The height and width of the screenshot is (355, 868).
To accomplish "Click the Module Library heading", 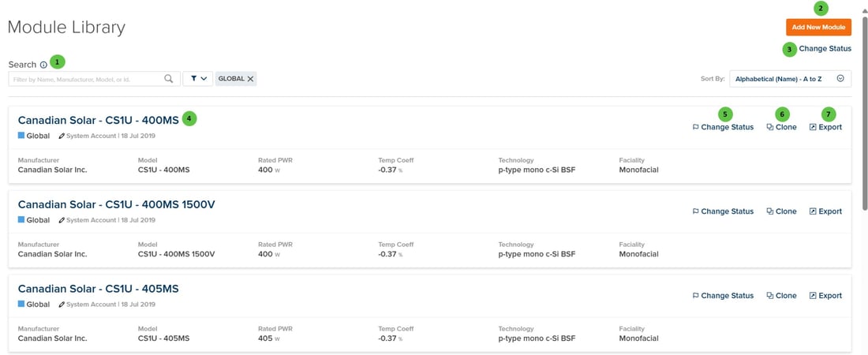I will tap(66, 27).
